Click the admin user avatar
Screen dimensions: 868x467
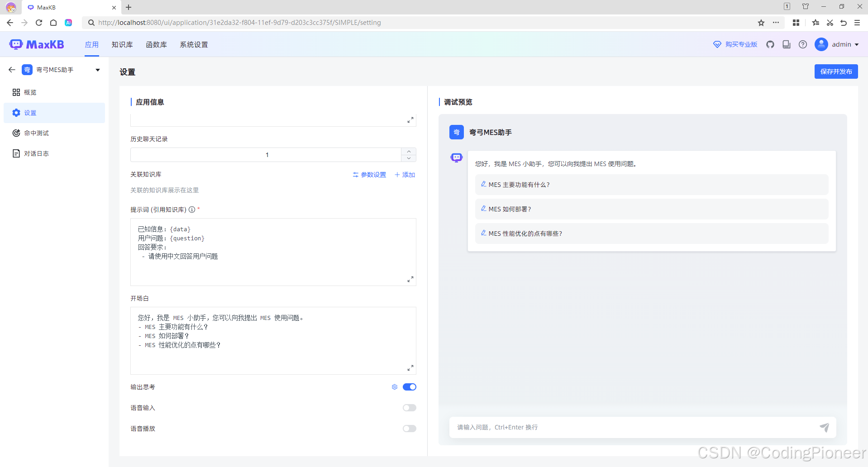point(821,44)
